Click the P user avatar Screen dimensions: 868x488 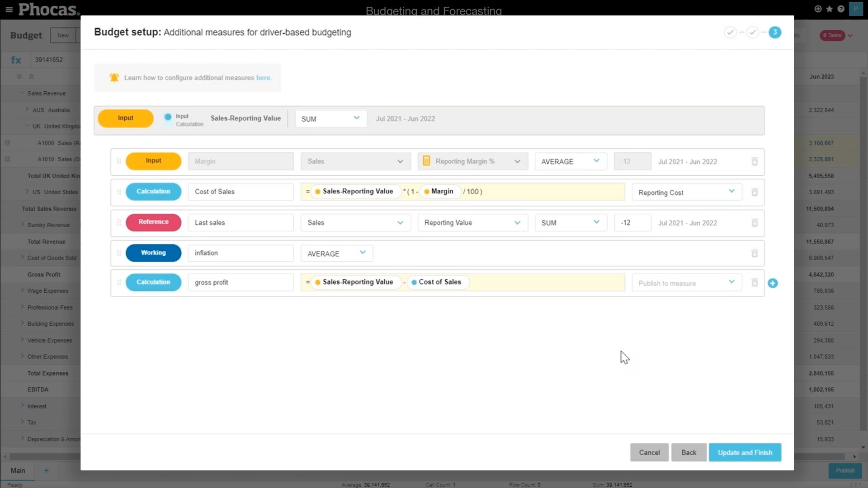pos(857,9)
